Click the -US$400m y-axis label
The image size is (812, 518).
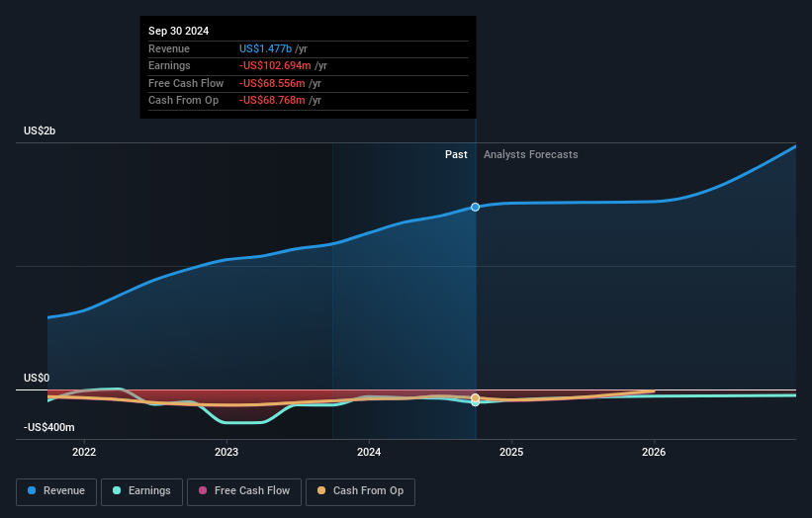[x=48, y=427]
